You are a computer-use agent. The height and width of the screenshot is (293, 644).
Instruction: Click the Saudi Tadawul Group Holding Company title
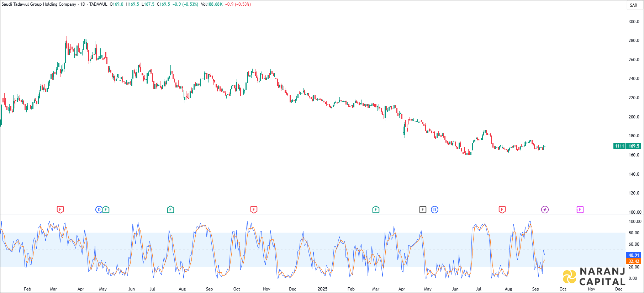tap(39, 4)
